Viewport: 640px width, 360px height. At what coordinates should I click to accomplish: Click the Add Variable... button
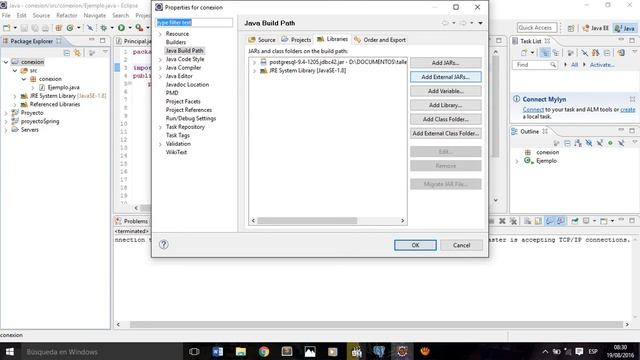(x=445, y=91)
